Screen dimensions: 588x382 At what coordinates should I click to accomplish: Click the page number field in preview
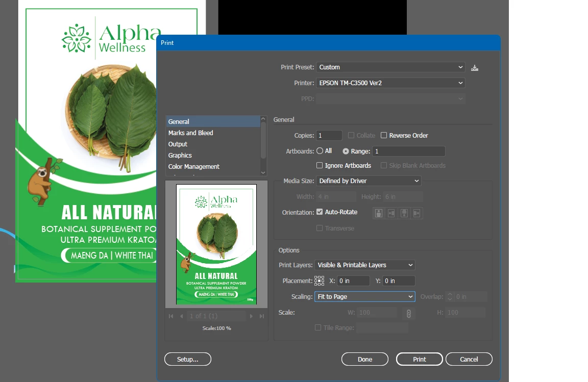coord(216,316)
